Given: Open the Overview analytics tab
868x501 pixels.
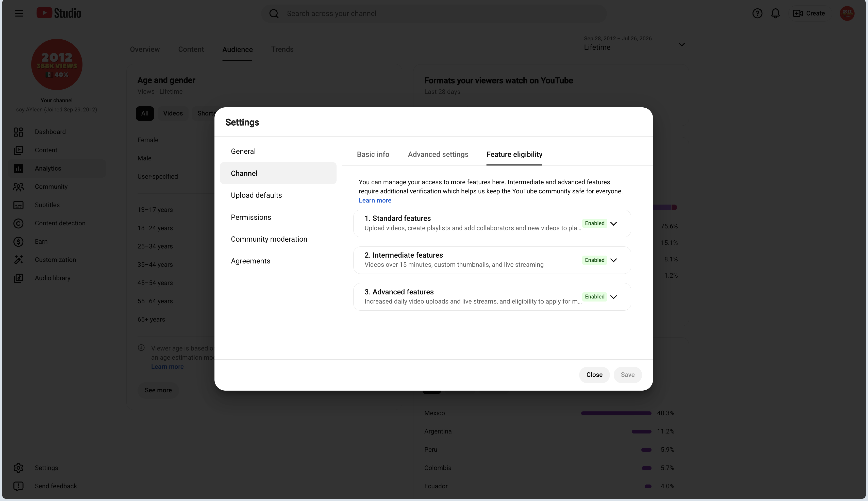Looking at the screenshot, I should point(144,49).
